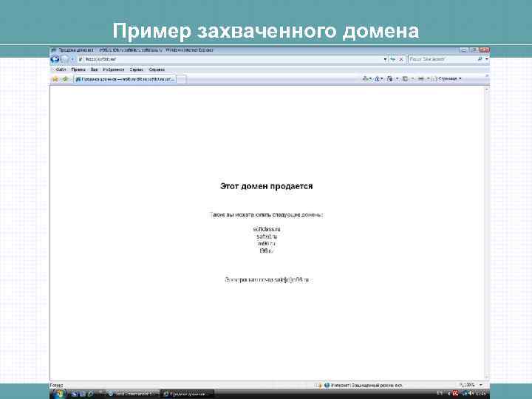Click the volume speaker tray icon

[x=471, y=394]
